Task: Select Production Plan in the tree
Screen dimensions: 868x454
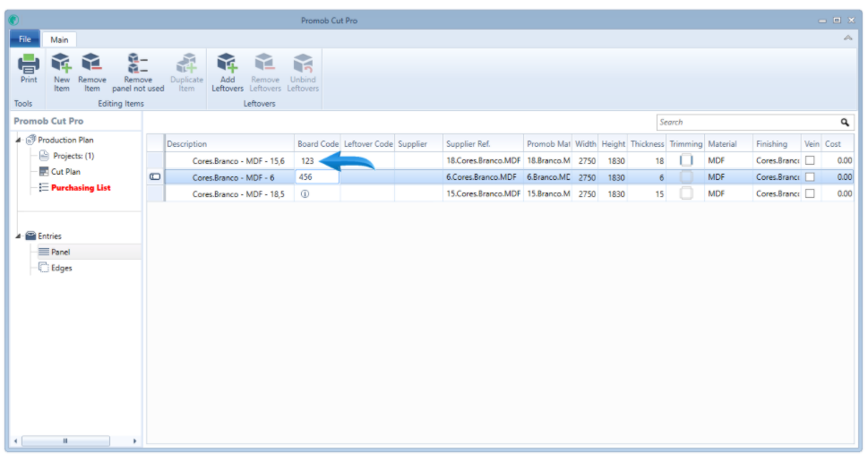Action: click(x=65, y=140)
